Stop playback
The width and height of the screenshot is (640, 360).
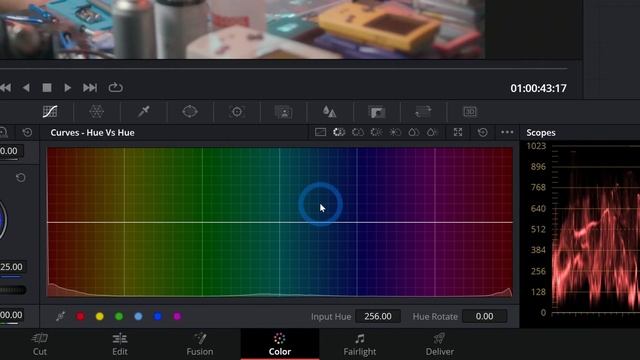(x=47, y=87)
